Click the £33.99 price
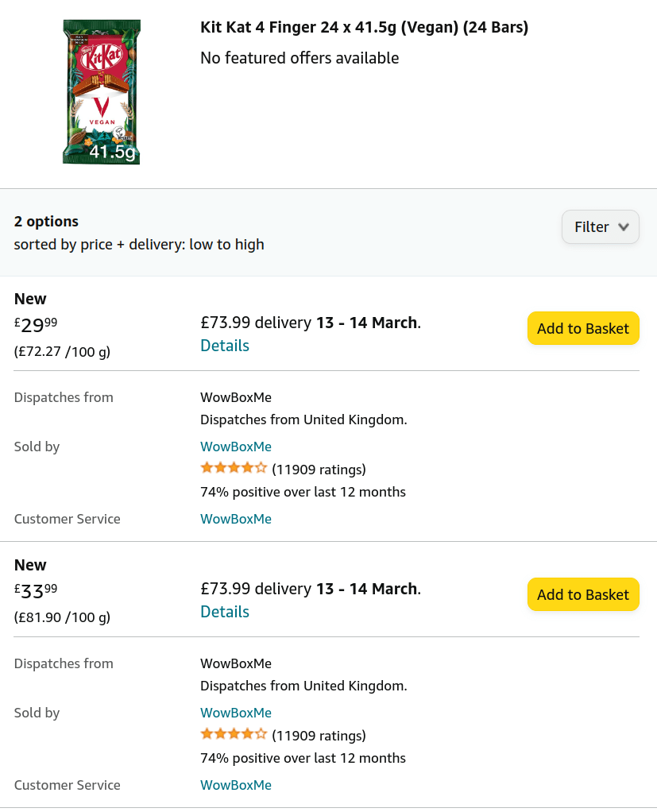The height and width of the screenshot is (812, 657). [36, 590]
